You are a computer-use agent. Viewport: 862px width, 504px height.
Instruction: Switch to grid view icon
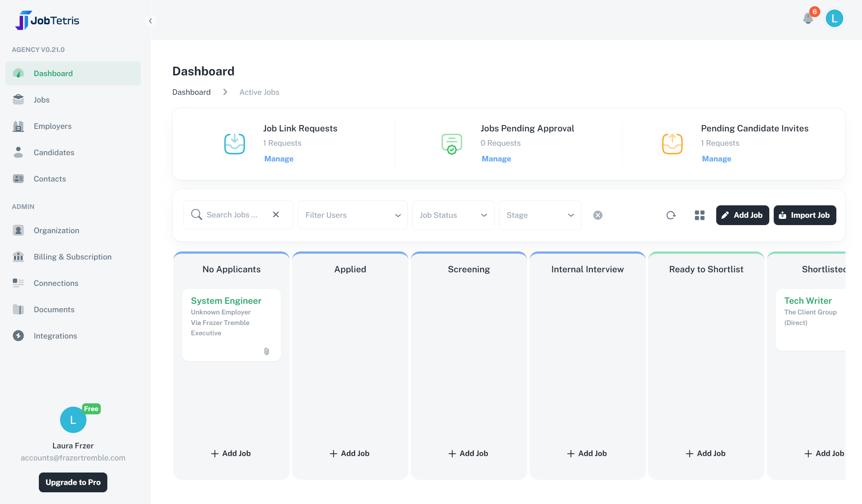tap(699, 215)
